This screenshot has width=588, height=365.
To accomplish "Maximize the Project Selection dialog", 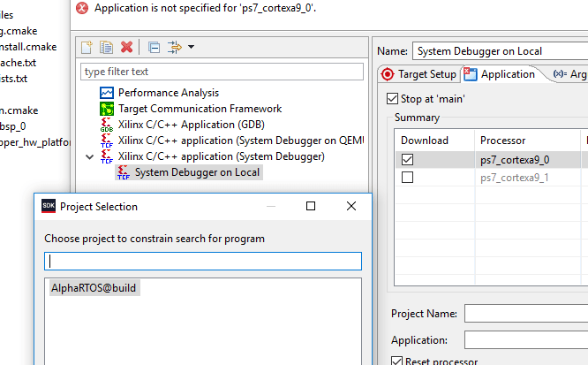I will [311, 206].
